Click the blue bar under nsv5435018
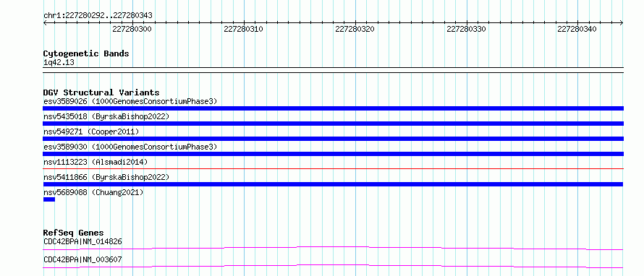The image size is (644, 276). (333, 124)
